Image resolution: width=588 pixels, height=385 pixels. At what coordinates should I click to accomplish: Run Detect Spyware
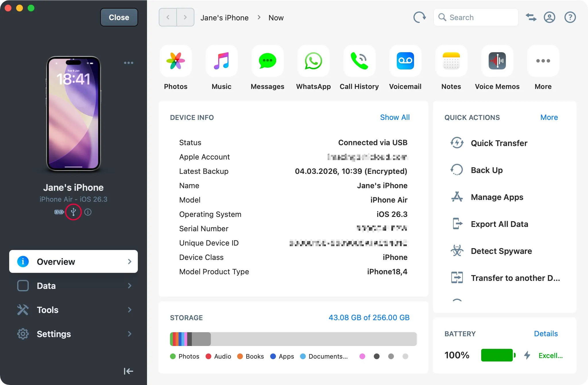click(x=501, y=251)
